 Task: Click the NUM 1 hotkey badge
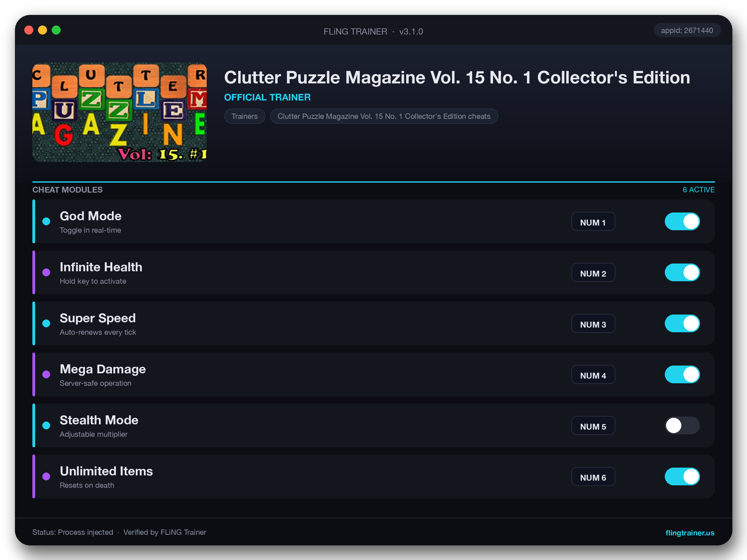pos(593,222)
